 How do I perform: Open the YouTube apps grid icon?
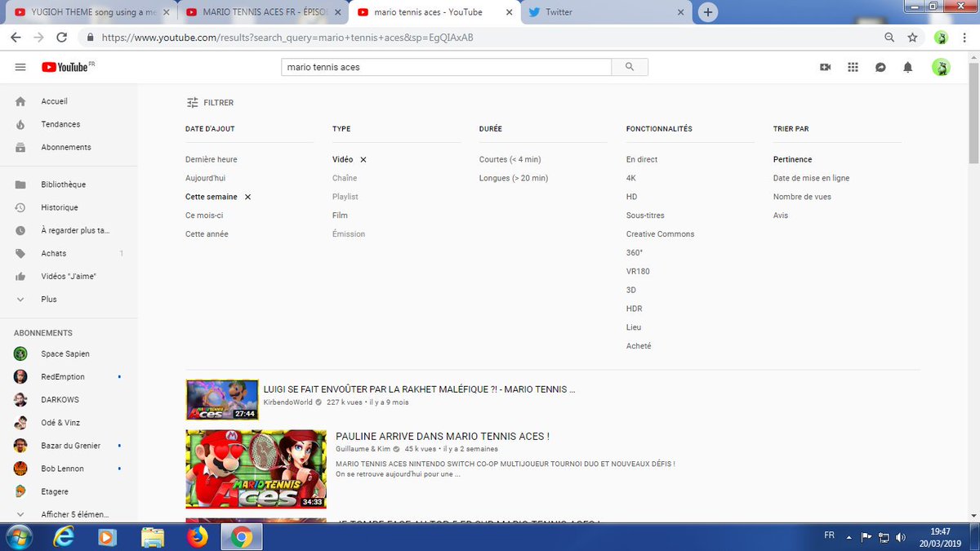click(853, 67)
